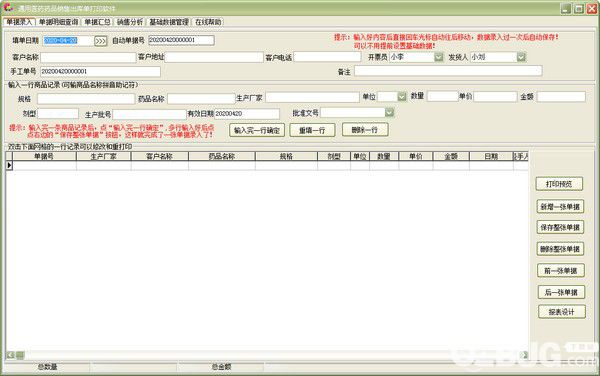This screenshot has height=376, width=600.
Task: Click the 手工单号 input field
Action: click(100, 72)
